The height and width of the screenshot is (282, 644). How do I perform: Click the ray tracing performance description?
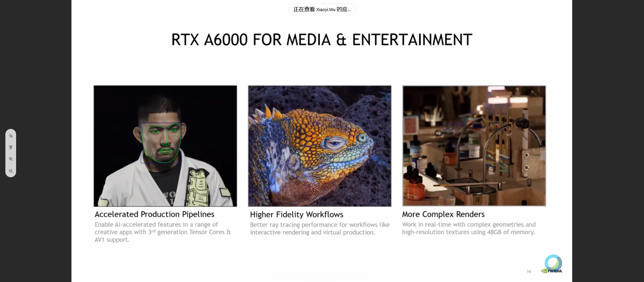[x=319, y=228]
